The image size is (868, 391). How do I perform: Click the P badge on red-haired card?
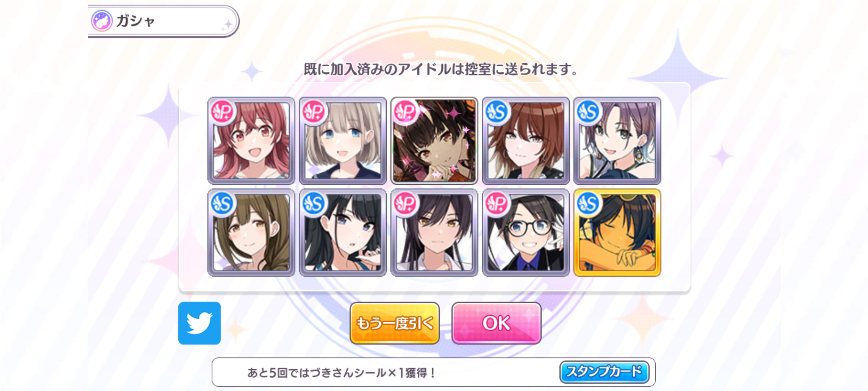(x=222, y=112)
